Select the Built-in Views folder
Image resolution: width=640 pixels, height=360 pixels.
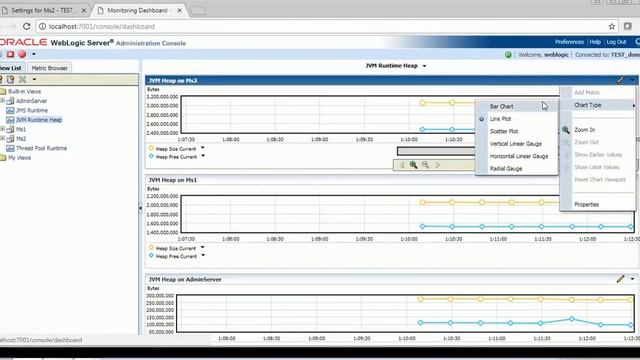(x=24, y=91)
